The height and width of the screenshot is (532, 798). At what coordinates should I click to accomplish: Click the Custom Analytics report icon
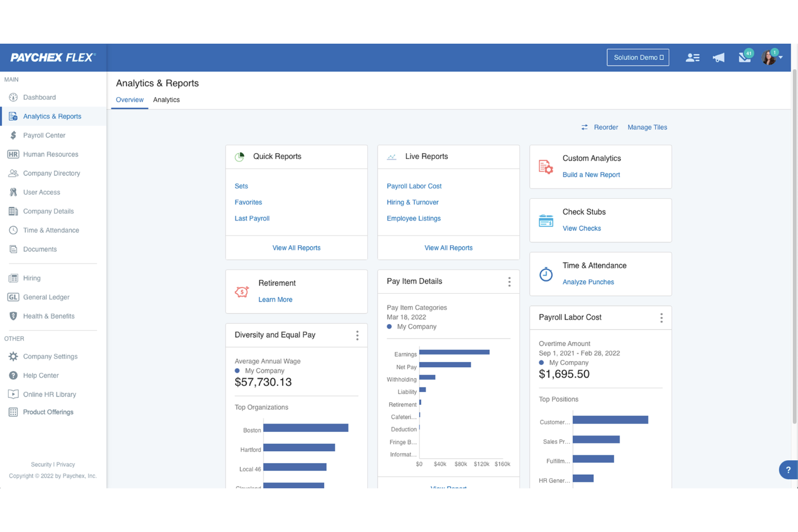tap(546, 167)
